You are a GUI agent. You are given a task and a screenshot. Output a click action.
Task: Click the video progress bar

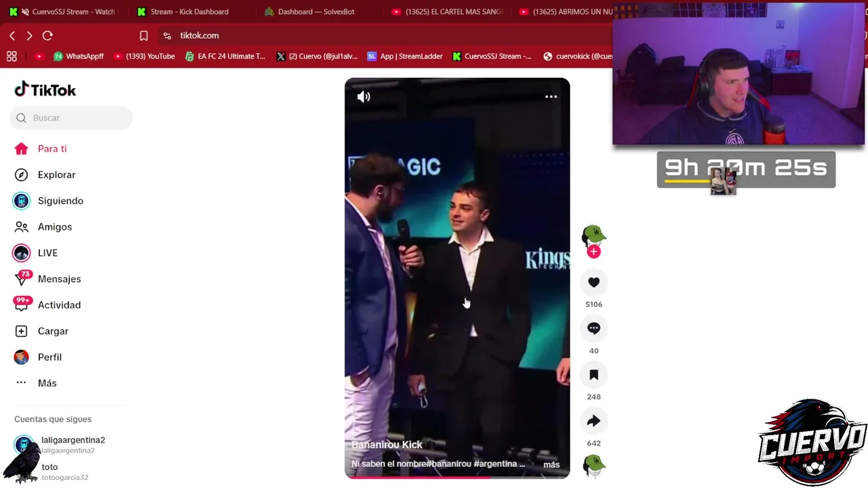457,478
